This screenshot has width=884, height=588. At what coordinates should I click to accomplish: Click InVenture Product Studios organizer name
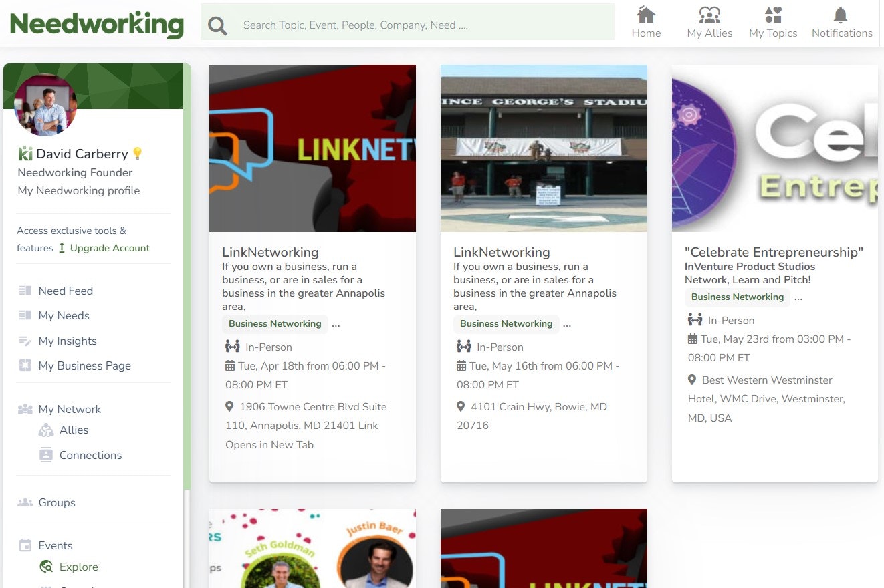click(x=750, y=267)
